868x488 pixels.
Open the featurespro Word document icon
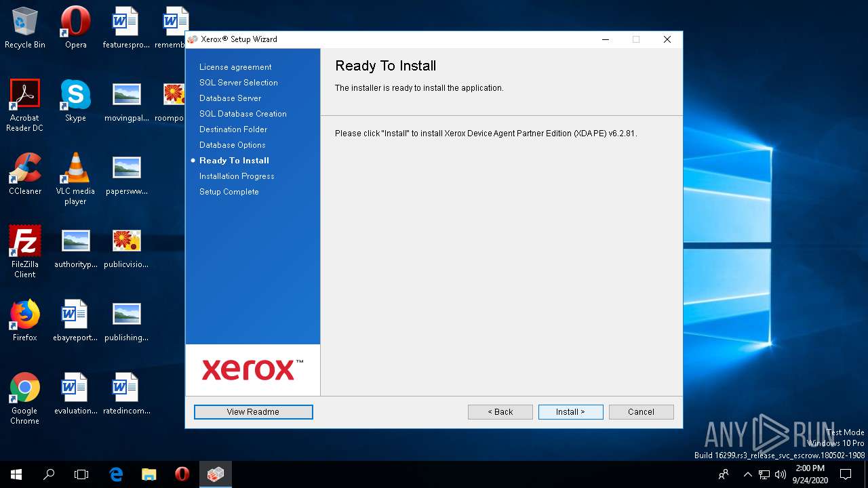click(126, 28)
